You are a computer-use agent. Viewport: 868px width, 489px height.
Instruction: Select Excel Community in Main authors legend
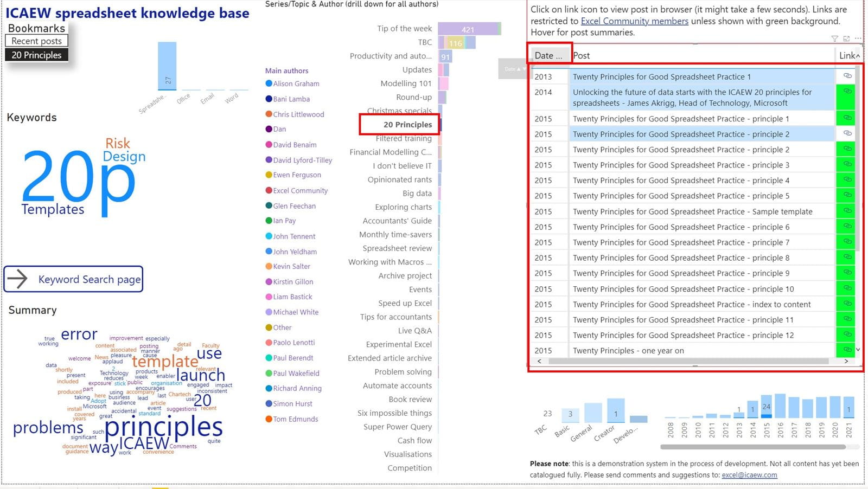(300, 190)
